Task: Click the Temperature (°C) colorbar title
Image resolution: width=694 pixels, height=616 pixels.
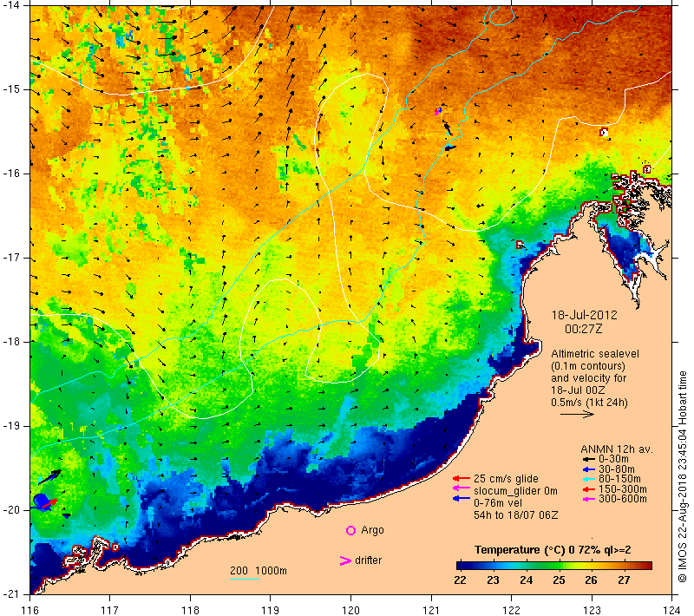Action: coord(553,550)
